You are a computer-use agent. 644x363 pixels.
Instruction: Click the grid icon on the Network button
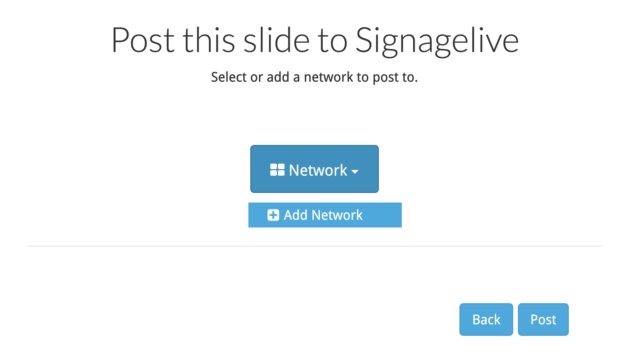click(x=277, y=170)
